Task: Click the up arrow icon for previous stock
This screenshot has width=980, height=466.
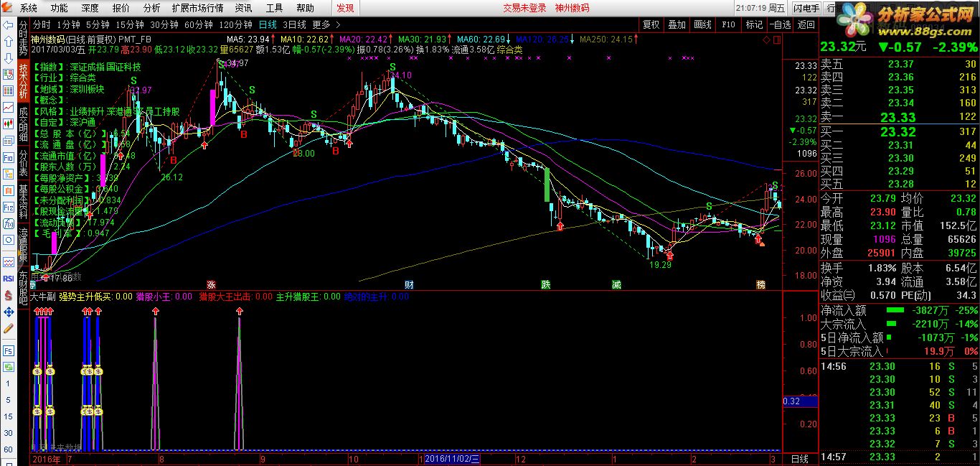Action: (x=8, y=41)
